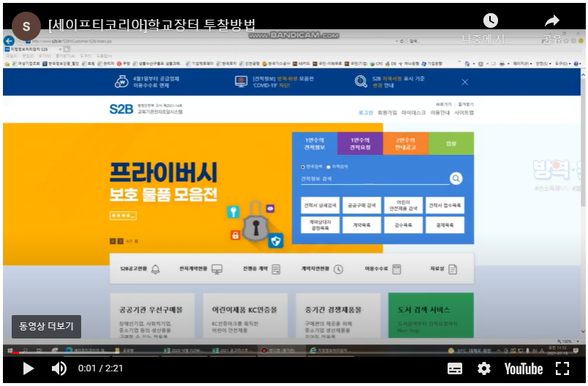Image resolution: width=588 pixels, height=386 pixels.
Task: Open the 이용안내 menu item
Action: [440, 113]
